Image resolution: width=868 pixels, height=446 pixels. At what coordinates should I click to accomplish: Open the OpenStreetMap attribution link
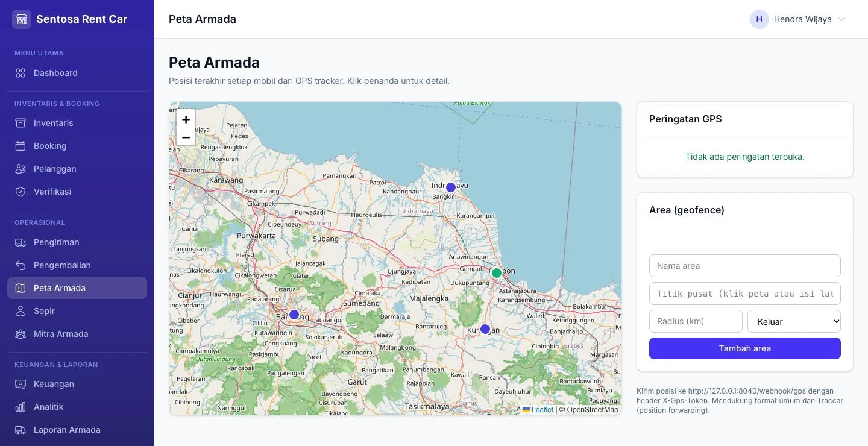(x=593, y=410)
